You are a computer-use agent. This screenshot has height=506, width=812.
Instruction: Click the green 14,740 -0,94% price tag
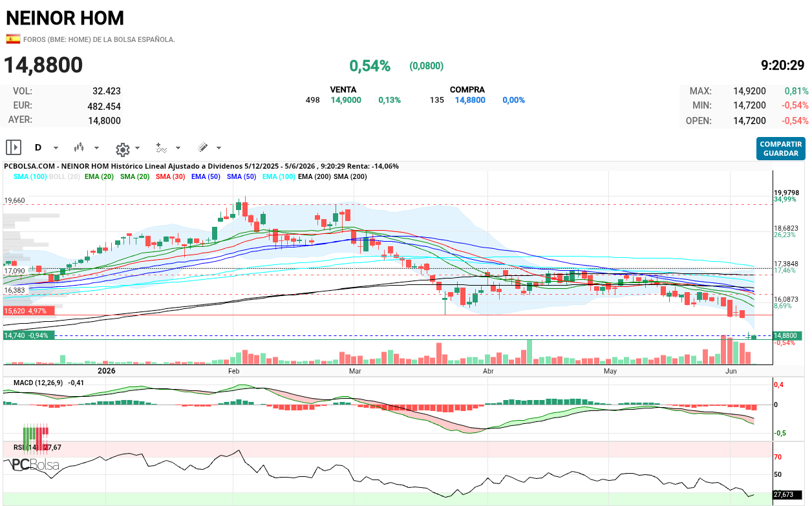pos(29,335)
